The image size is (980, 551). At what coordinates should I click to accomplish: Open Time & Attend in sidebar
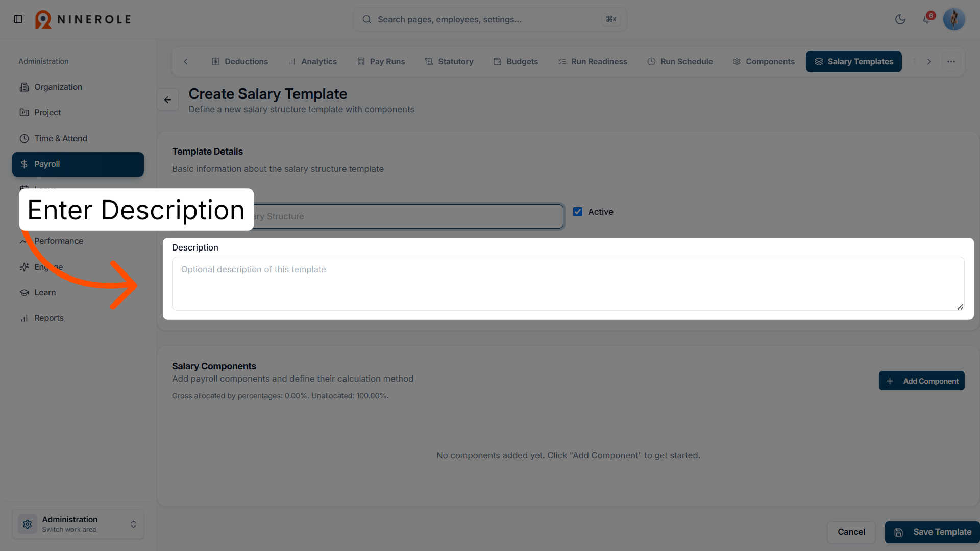click(x=78, y=138)
